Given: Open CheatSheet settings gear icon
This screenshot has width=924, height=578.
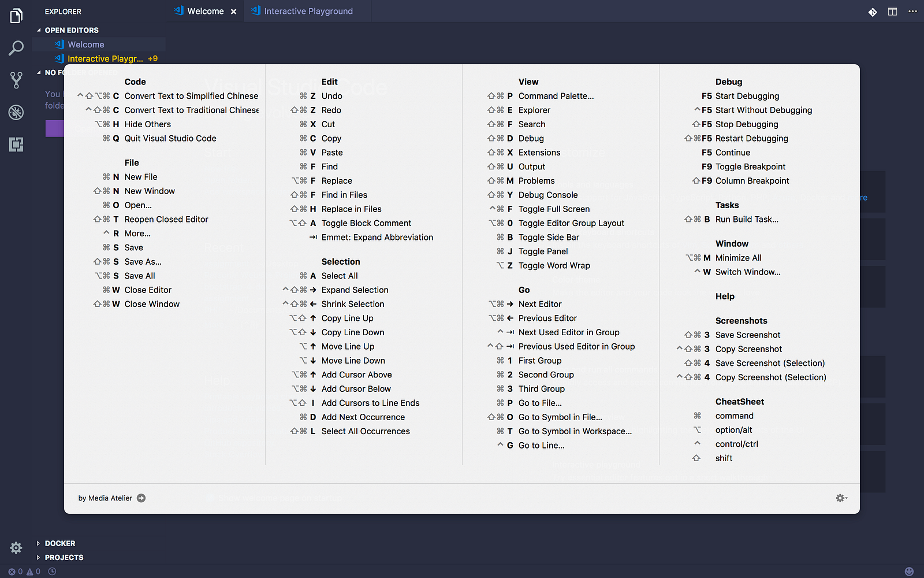Looking at the screenshot, I should coord(841,498).
